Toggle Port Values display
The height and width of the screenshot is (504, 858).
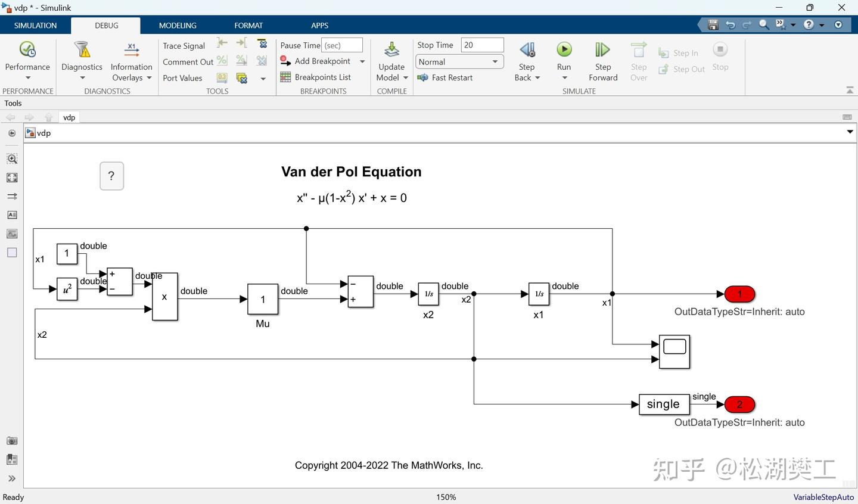point(182,77)
